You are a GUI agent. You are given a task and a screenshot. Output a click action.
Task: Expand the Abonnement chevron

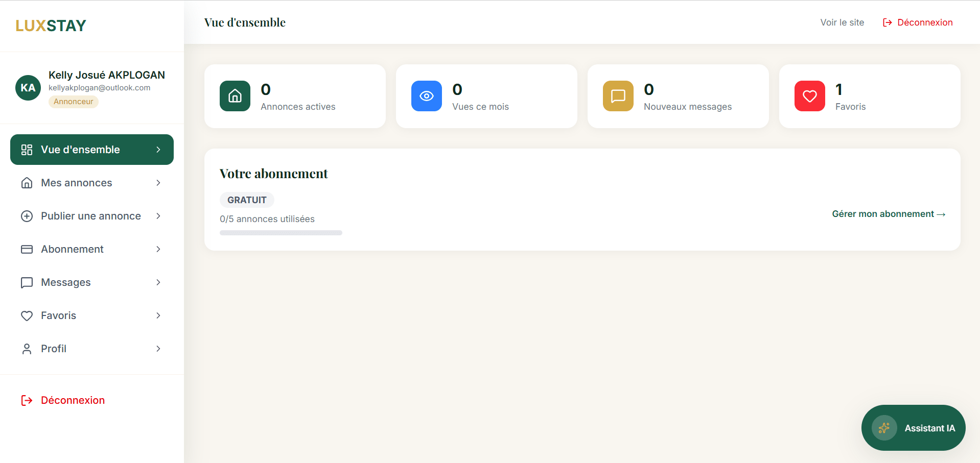pos(158,249)
